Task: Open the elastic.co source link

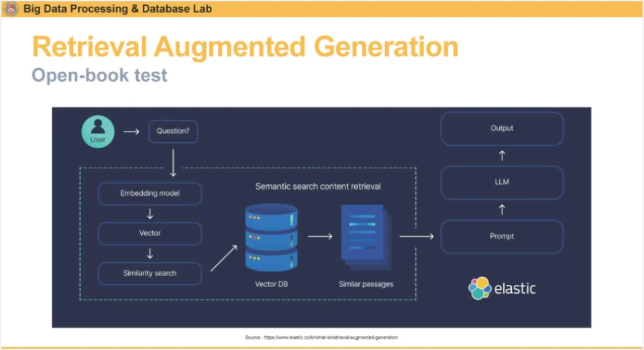Action: [331, 337]
